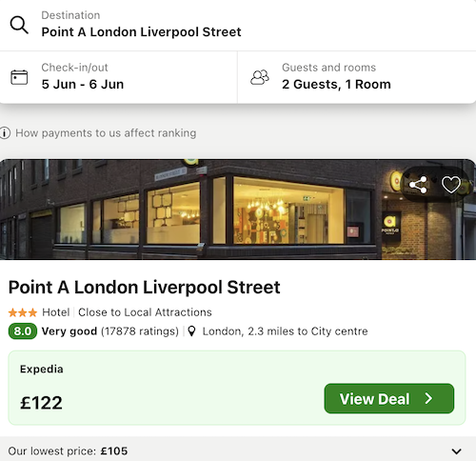Click the info icon beside payments ranking

5,133
